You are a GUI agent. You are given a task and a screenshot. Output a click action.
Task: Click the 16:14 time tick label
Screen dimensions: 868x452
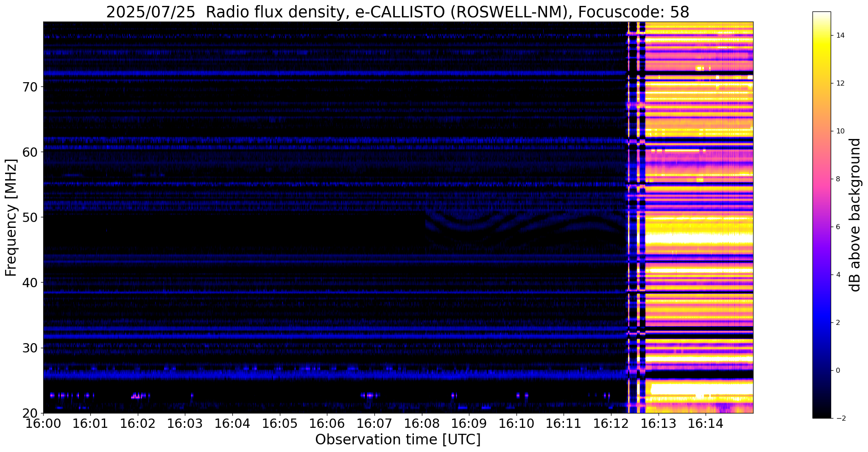[706, 424]
